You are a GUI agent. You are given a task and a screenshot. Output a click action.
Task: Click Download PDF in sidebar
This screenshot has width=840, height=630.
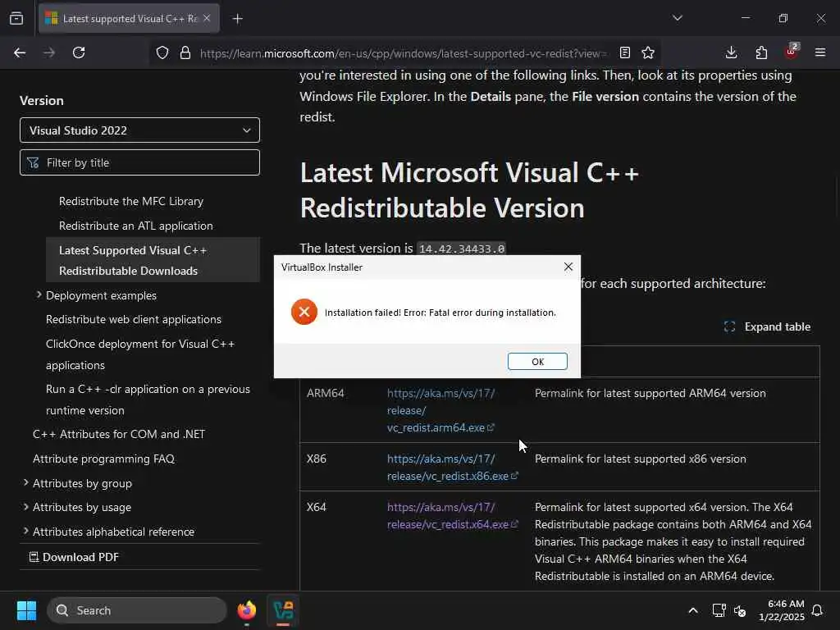(74, 557)
